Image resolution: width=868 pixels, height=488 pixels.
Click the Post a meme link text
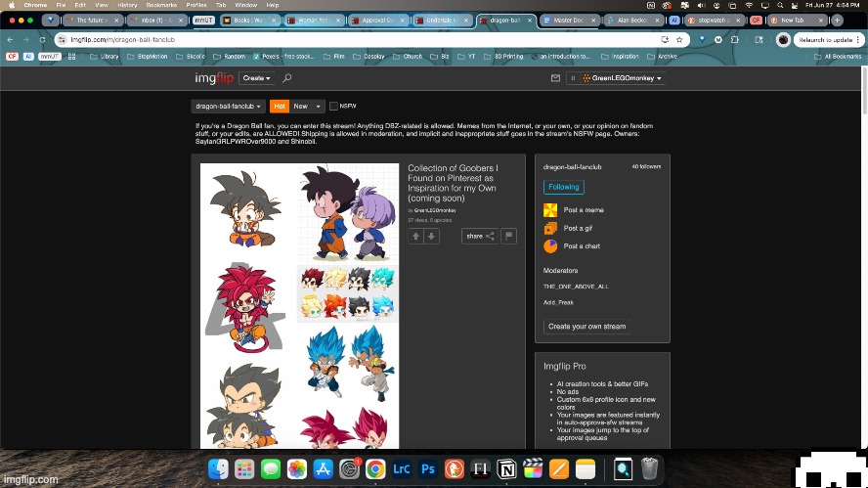pos(584,210)
